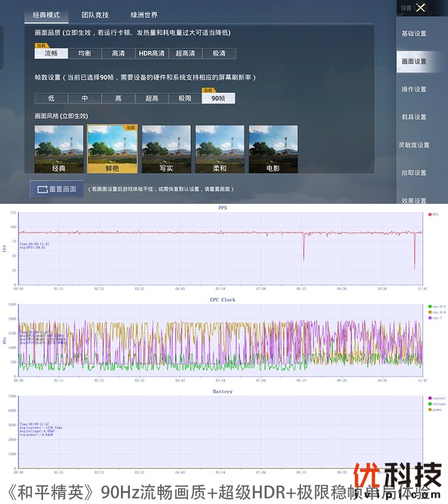Screen dimensions: 448x504
Task: Click the purple cpu:7 legend swatch
Action: click(x=430, y=318)
